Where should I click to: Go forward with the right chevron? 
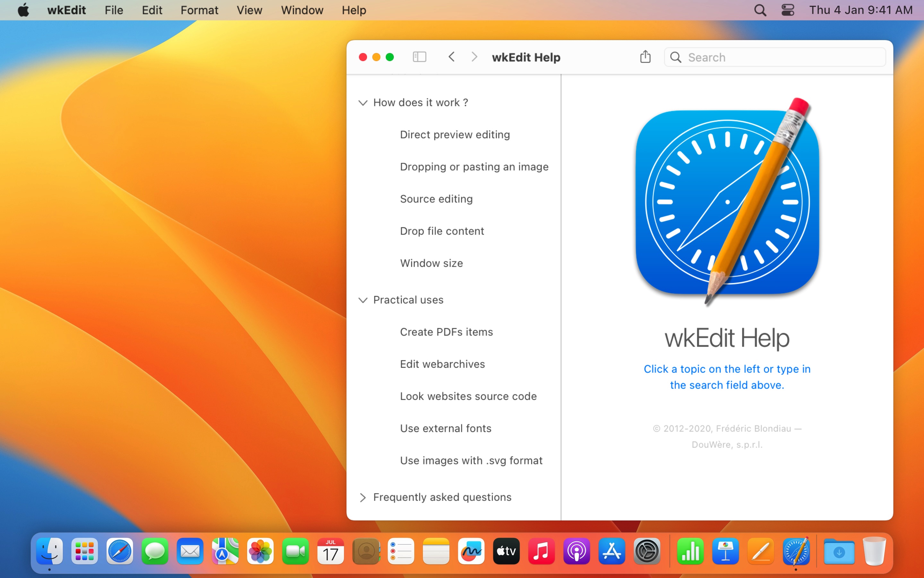[474, 57]
